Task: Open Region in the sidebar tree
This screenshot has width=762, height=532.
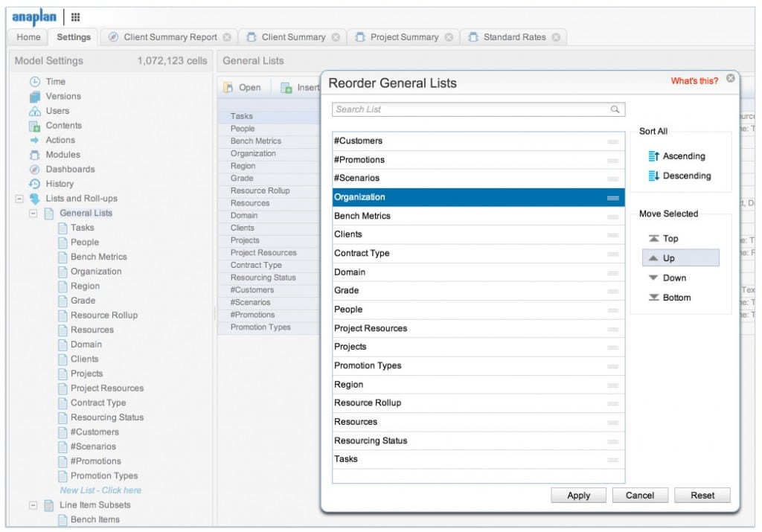Action: pyautogui.click(x=85, y=286)
